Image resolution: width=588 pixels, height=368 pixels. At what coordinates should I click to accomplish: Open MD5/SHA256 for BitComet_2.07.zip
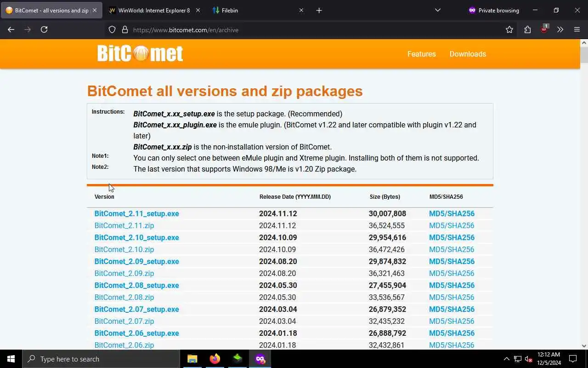click(452, 321)
